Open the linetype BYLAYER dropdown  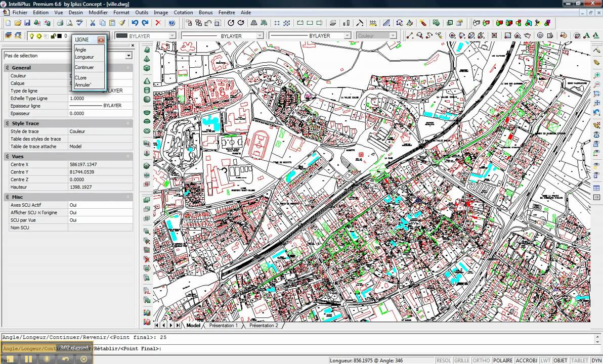(x=260, y=36)
